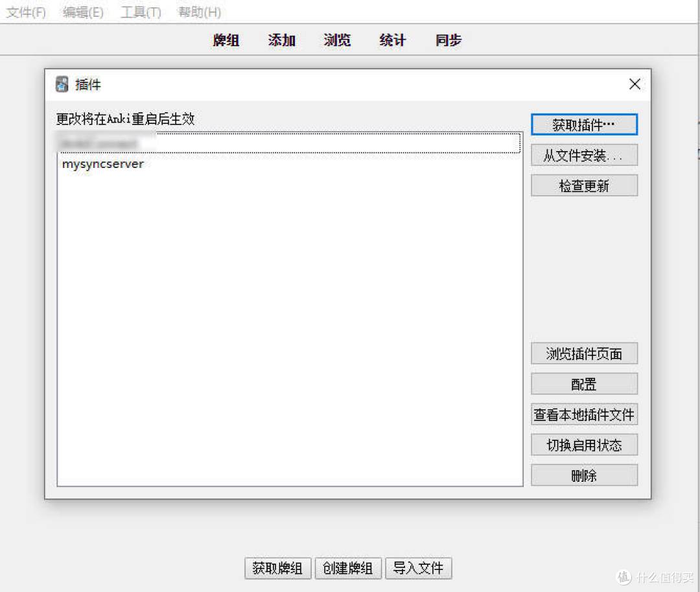Open the 帮助(H) menu

point(198,12)
